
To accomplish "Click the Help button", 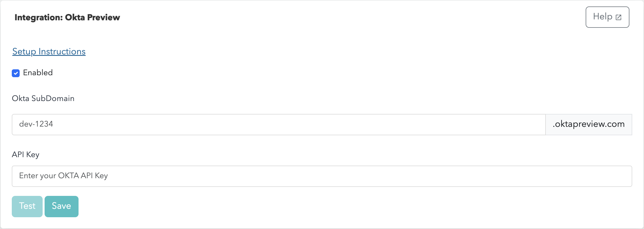I will [607, 17].
